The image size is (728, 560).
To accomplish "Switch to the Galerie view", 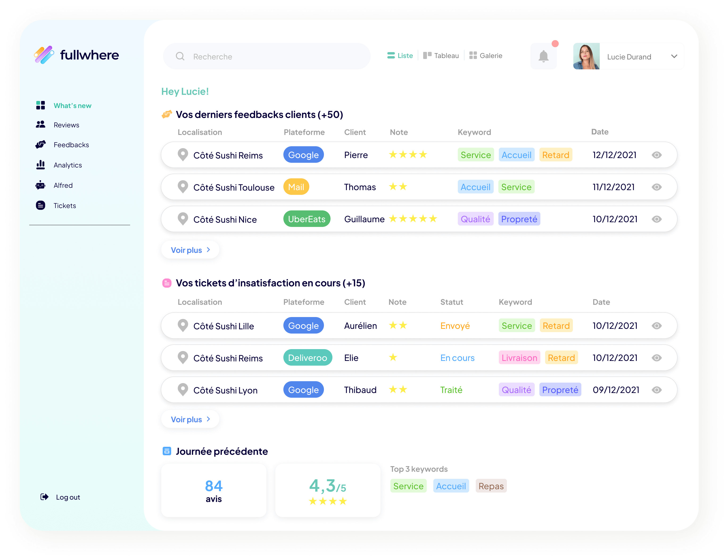I will tap(486, 56).
